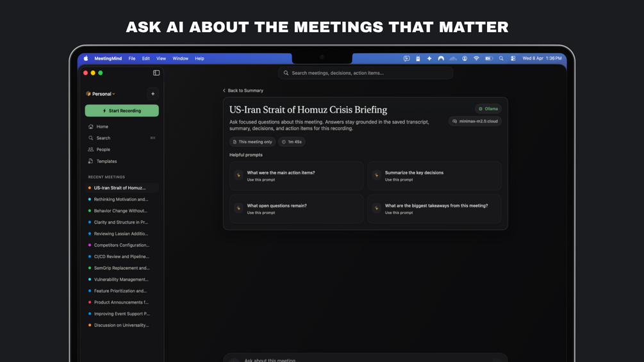Viewport: 644px width, 362px height.
Task: Open the MeetingMind app menu
Action: tap(108, 59)
